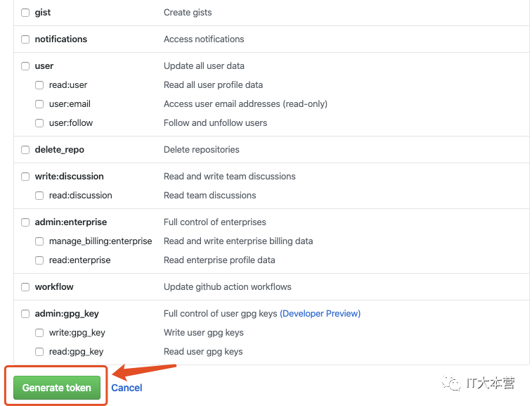This screenshot has height=406, width=532.
Task: Toggle the user:follow checkbox
Action: 40,123
